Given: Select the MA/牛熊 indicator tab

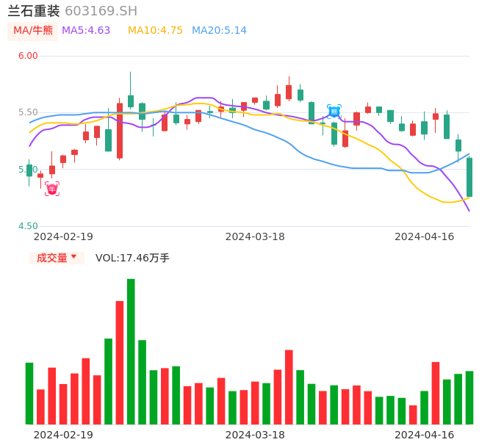Looking at the screenshot, I should pyautogui.click(x=33, y=31).
